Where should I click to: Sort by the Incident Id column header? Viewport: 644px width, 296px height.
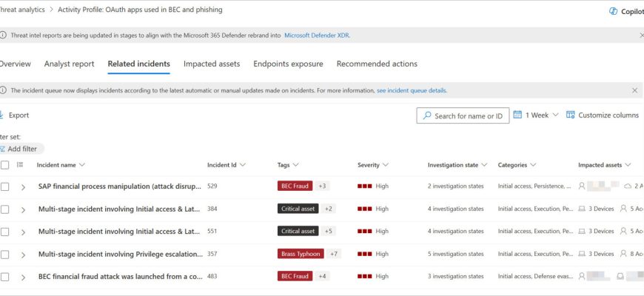tap(226, 165)
